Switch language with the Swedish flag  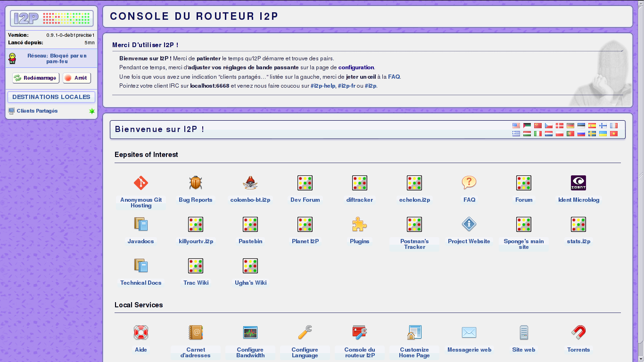coord(592,133)
